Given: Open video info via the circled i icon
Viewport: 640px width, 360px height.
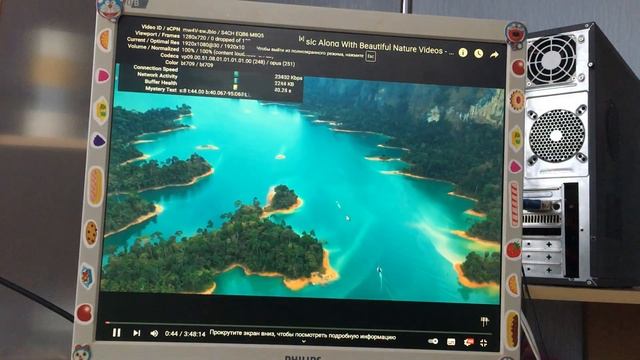Looking at the screenshot, I should click(463, 52).
